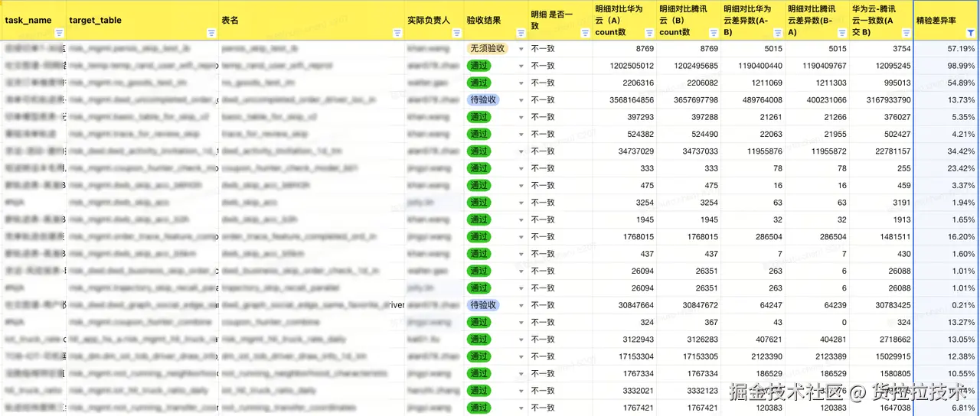Select the cell containing 1202505012
The width and height of the screenshot is (980, 416).
click(x=624, y=66)
